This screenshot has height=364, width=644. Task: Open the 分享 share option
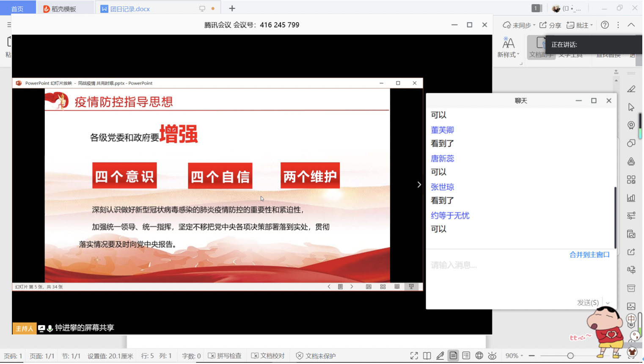click(551, 25)
